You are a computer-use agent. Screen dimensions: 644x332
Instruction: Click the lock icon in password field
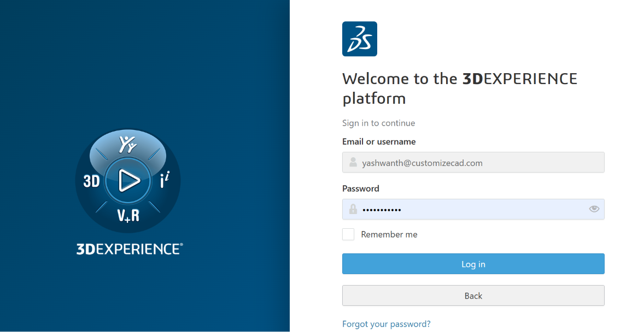click(353, 209)
